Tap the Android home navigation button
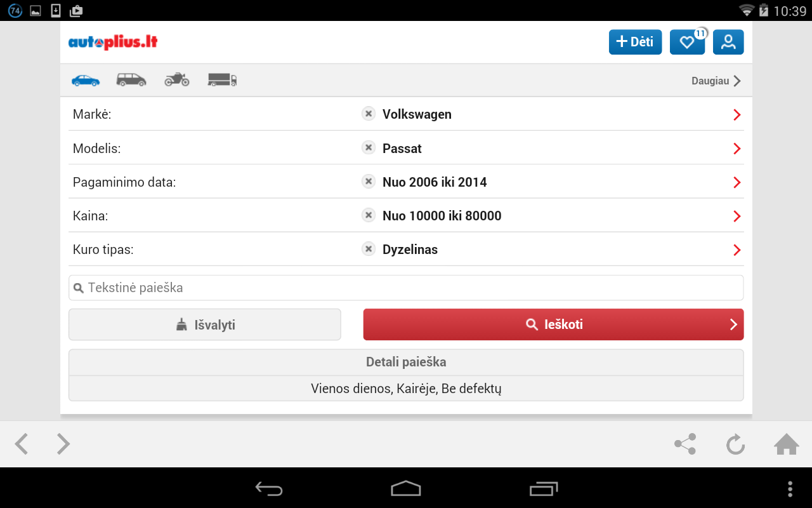The width and height of the screenshot is (812, 508). 406,488
